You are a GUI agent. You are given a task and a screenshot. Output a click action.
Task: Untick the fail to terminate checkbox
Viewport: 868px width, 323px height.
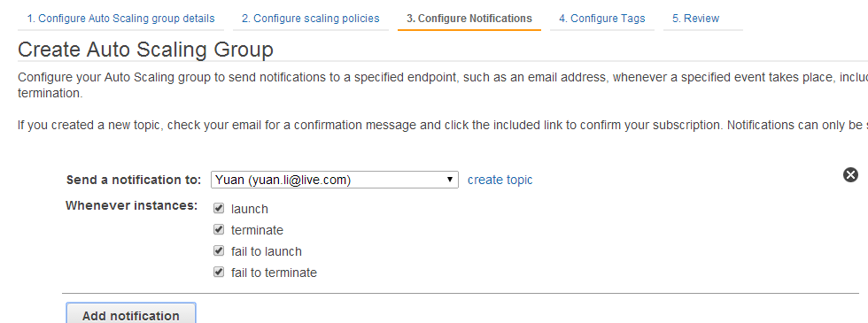[x=219, y=272]
